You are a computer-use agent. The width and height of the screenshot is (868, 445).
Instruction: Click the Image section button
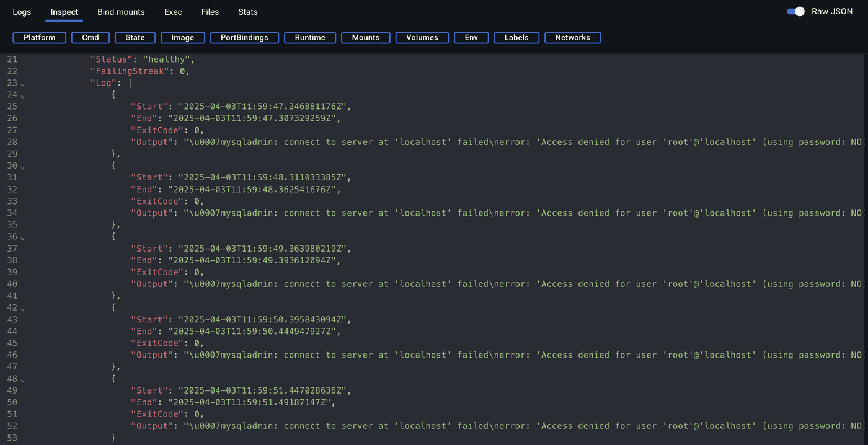tap(183, 38)
